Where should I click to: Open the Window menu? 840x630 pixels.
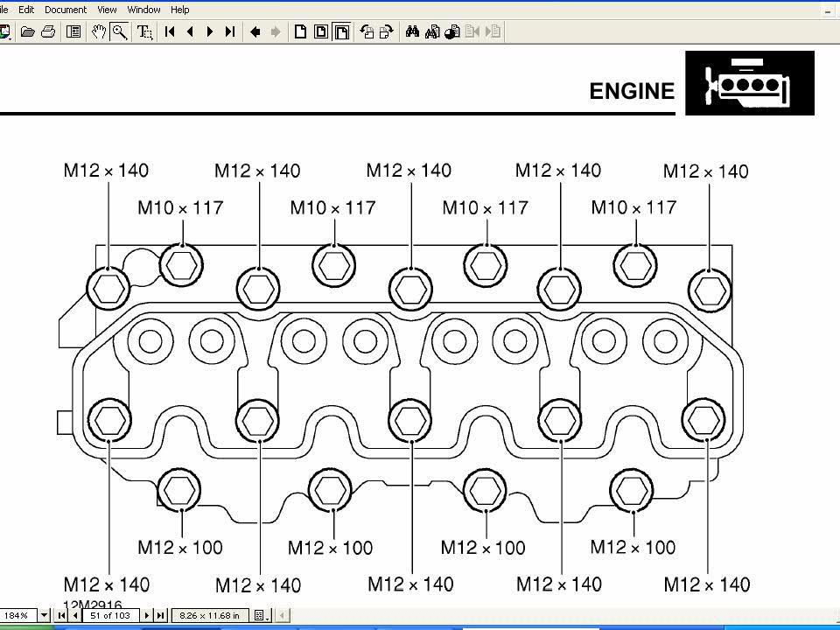[x=143, y=10]
